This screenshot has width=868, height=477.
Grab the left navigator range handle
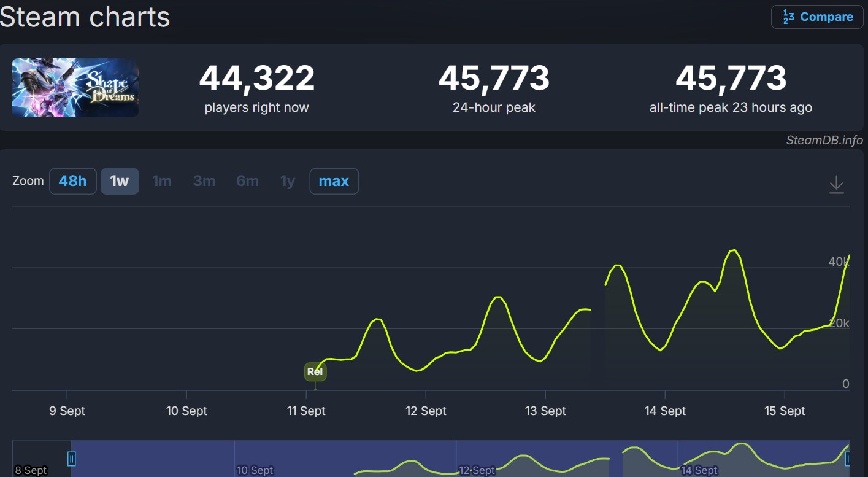(x=72, y=459)
